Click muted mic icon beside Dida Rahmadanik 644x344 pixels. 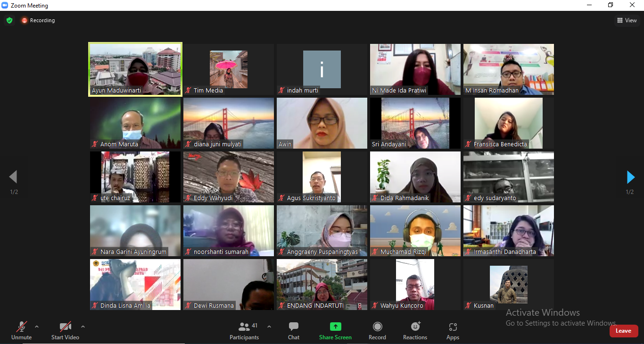(x=375, y=198)
